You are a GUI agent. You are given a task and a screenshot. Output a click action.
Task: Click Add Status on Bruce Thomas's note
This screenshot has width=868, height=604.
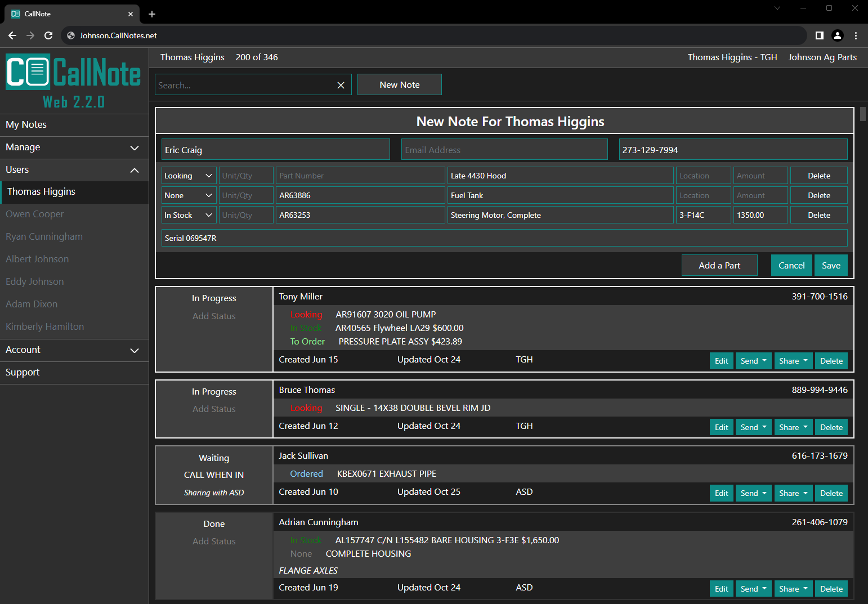point(214,409)
